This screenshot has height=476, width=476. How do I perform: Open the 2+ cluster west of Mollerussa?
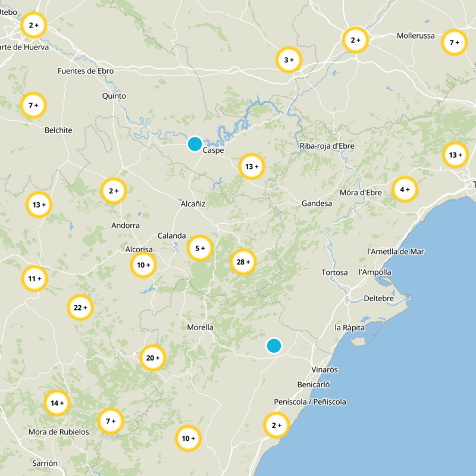coord(355,40)
